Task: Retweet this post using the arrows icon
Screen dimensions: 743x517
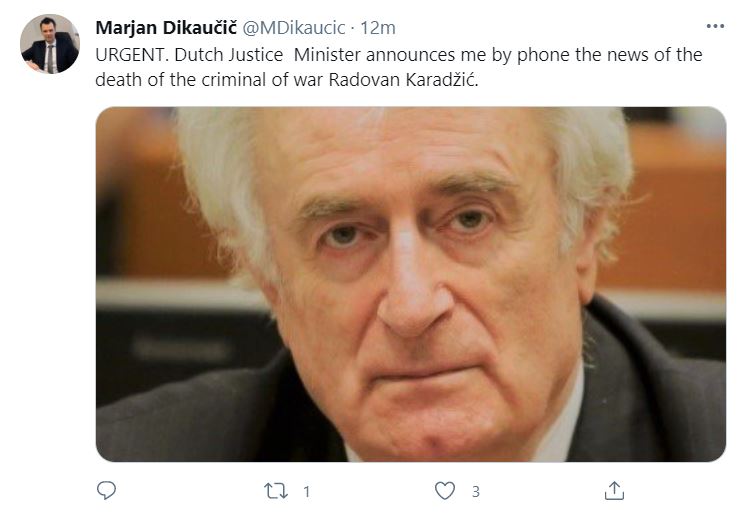Action: pos(276,491)
